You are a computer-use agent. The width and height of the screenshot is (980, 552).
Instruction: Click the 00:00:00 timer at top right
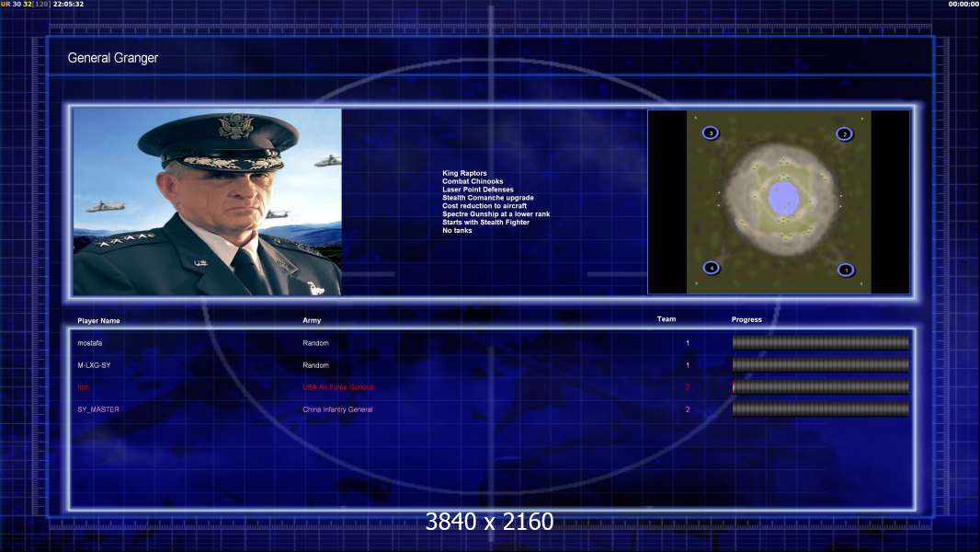click(963, 4)
